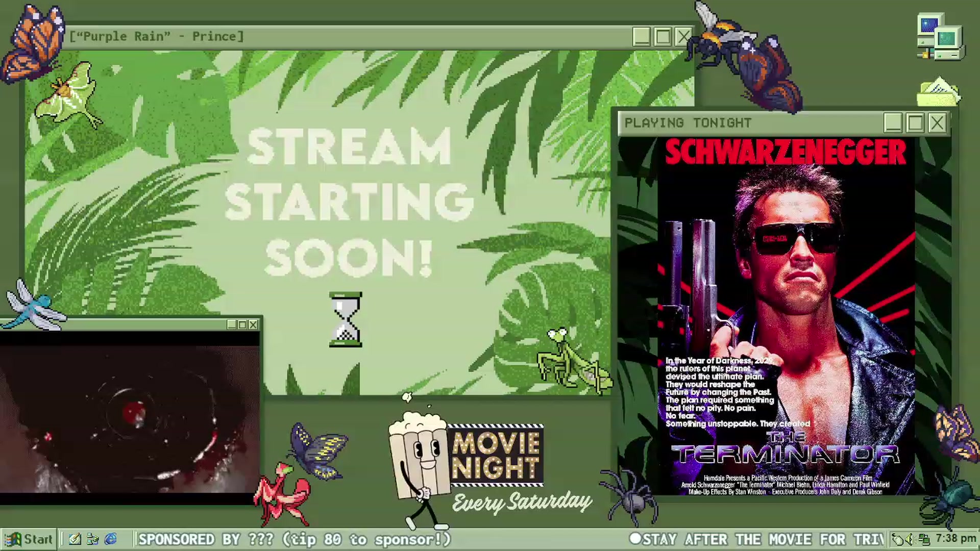Screen dimensions: 980x551
Task: Minimize the Purple Rain window
Action: pyautogui.click(x=642, y=37)
